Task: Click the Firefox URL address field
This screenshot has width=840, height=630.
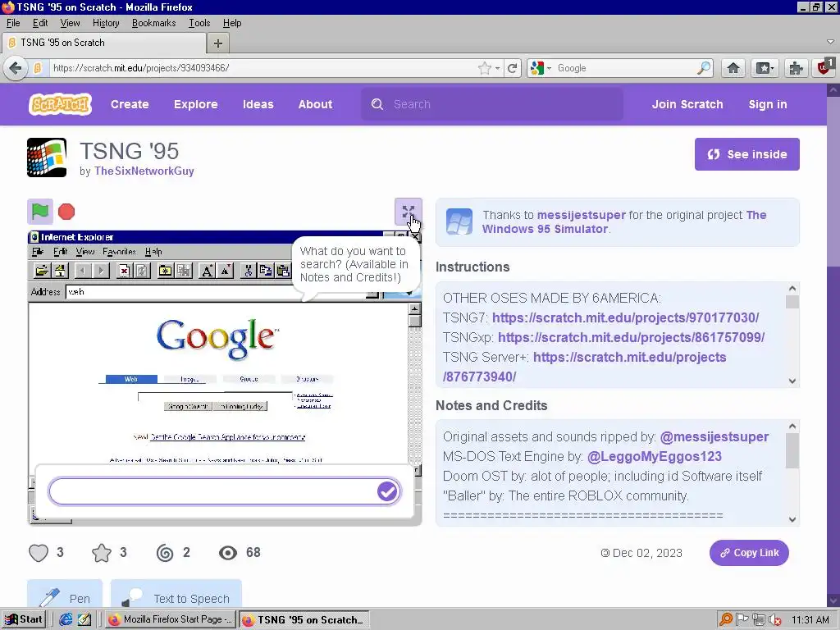Action: [262, 68]
